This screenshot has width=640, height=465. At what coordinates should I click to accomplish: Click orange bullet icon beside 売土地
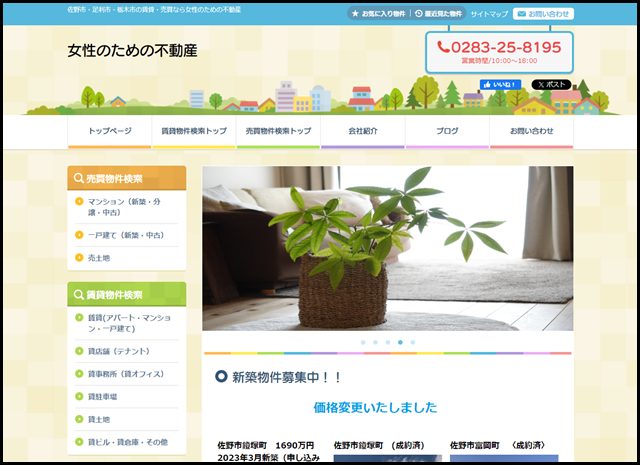coord(79,257)
